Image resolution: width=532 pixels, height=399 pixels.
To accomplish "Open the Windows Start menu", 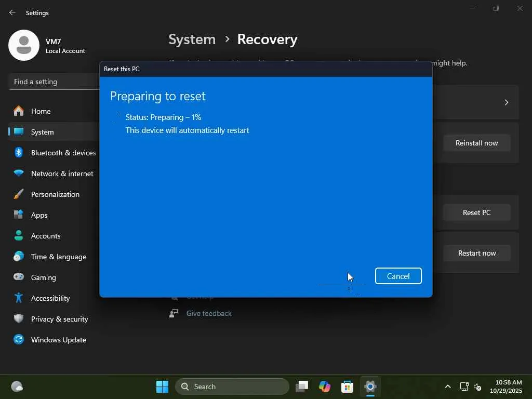I will click(x=162, y=387).
